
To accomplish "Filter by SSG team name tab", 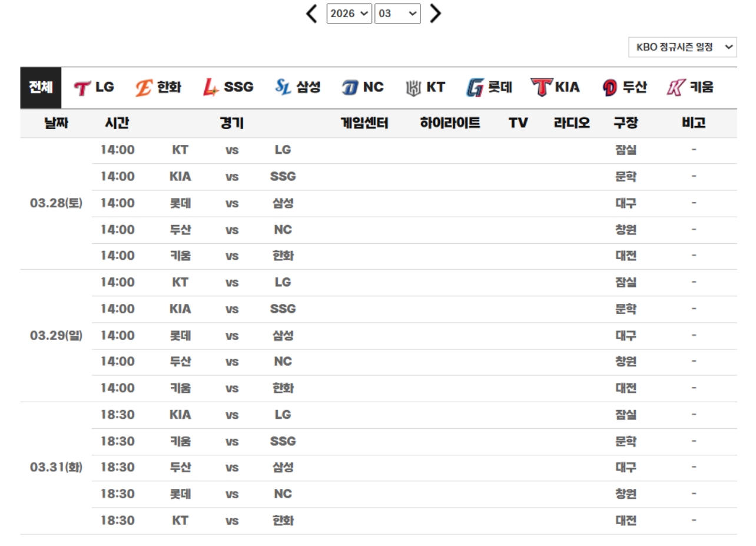I will [x=238, y=88].
